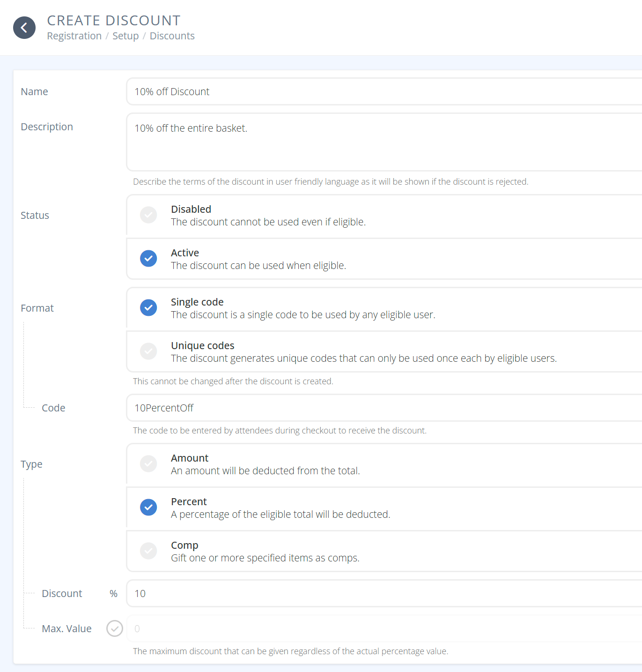Click the Active option description text
The height and width of the screenshot is (672, 642).
pos(258,266)
